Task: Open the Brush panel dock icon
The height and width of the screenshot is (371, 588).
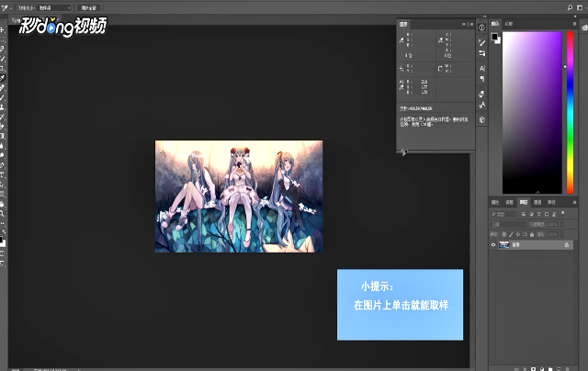Action: point(481,43)
